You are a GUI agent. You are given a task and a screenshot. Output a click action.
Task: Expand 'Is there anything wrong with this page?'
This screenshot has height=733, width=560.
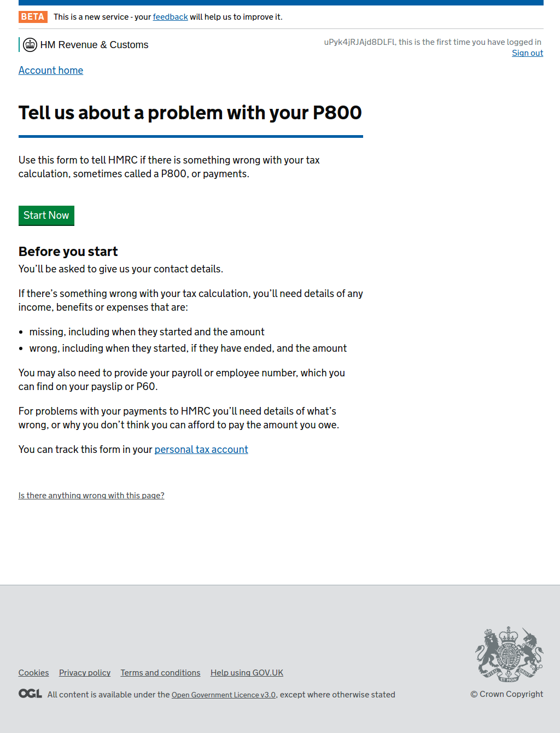click(91, 496)
